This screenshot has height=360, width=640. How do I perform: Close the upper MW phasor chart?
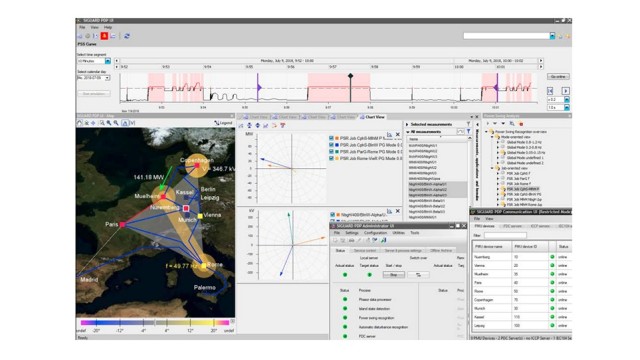point(398,134)
